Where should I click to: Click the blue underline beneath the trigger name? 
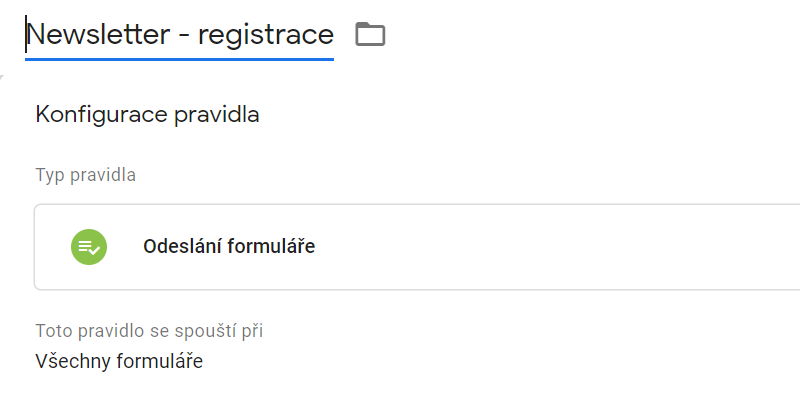coord(180,59)
